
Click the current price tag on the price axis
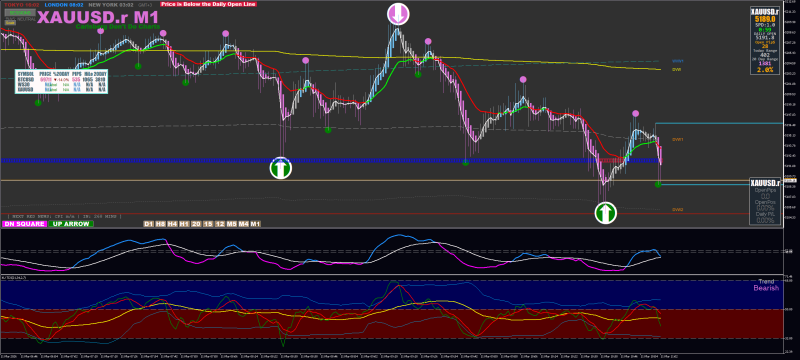click(790, 181)
